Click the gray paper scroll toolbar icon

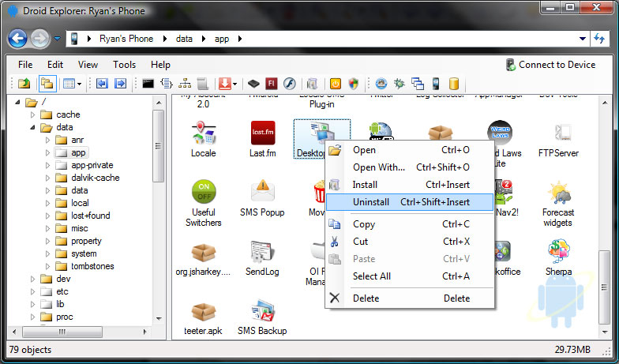pyautogui.click(x=202, y=84)
